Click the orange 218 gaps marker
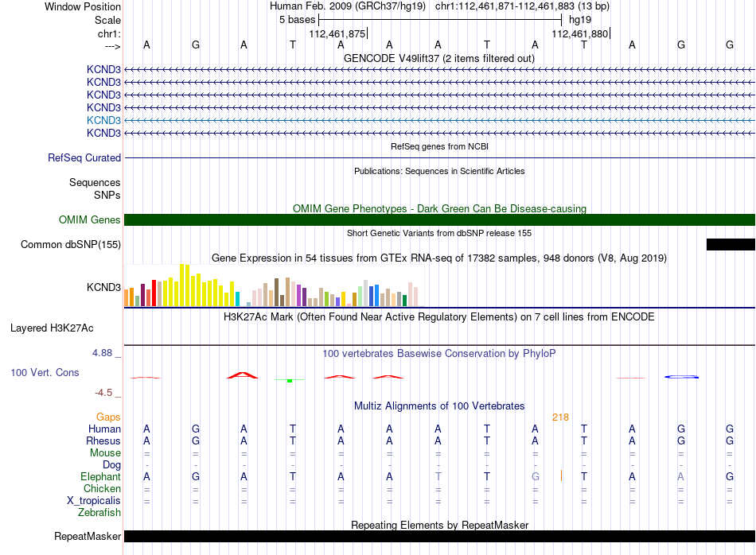 click(560, 417)
